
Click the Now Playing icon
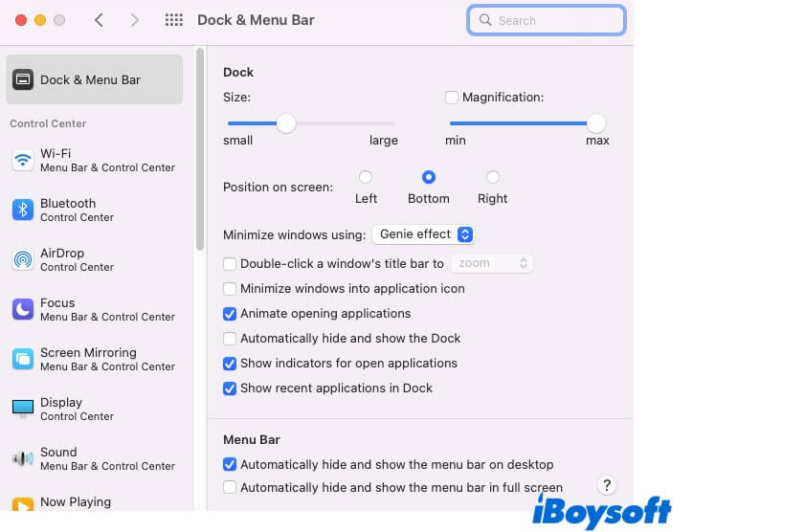[23, 505]
